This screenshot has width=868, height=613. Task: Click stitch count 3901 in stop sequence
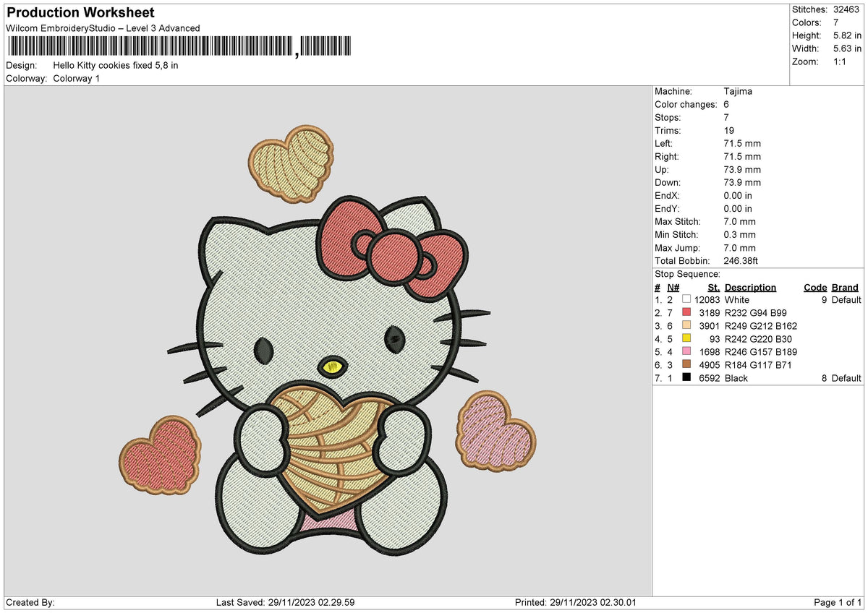point(710,325)
